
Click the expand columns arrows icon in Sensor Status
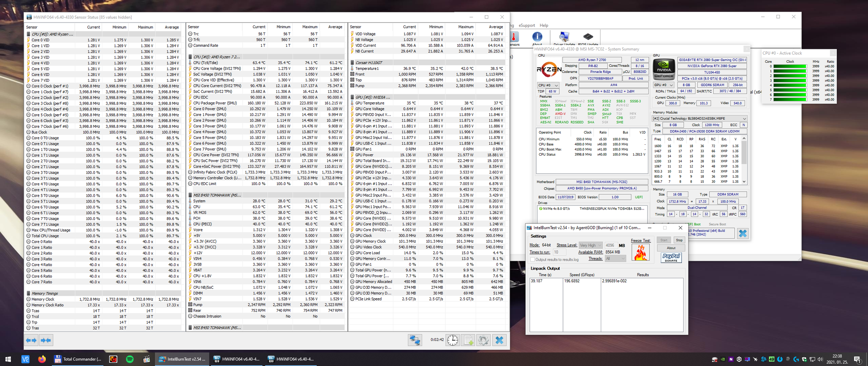31,340
